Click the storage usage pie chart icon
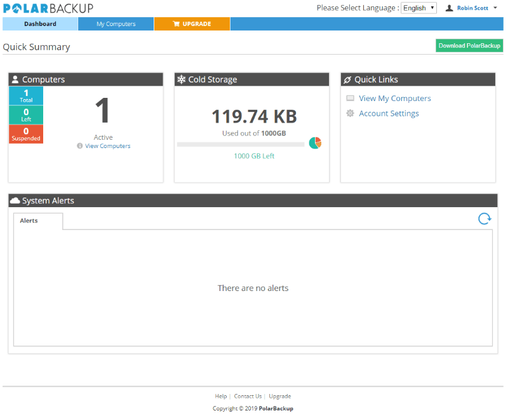Screen dimensions: 508x420 pos(315,143)
